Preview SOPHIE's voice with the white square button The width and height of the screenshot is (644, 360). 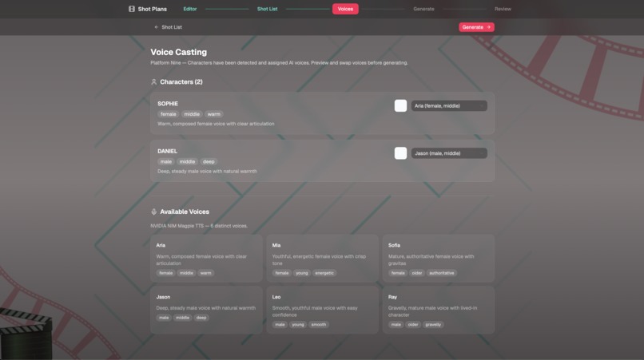click(400, 106)
